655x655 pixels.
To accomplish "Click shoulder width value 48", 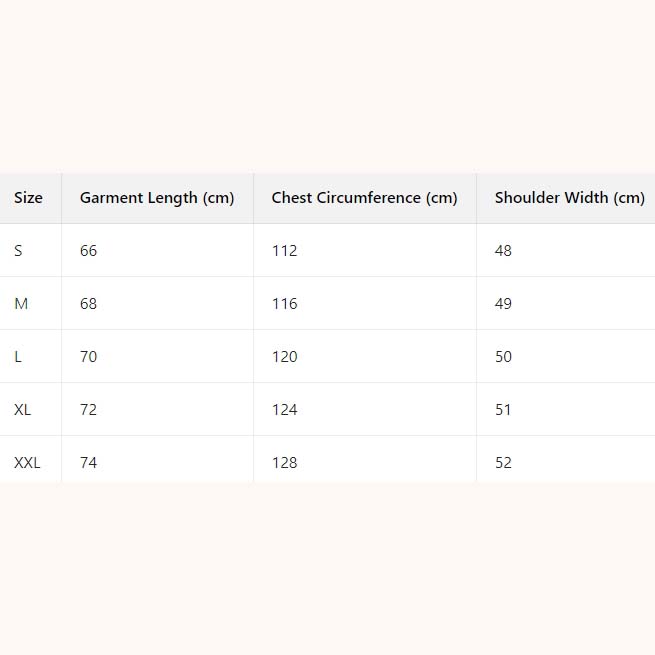I will tap(503, 251).
